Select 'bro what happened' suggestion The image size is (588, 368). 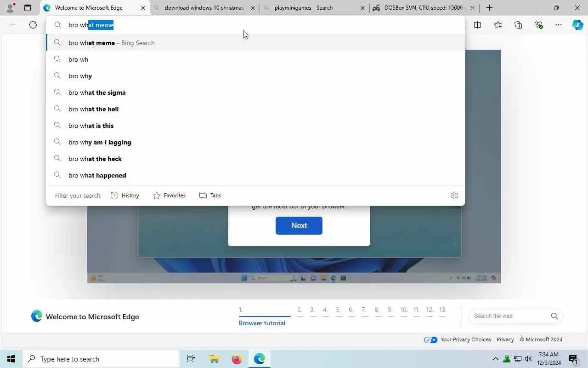[255, 175]
